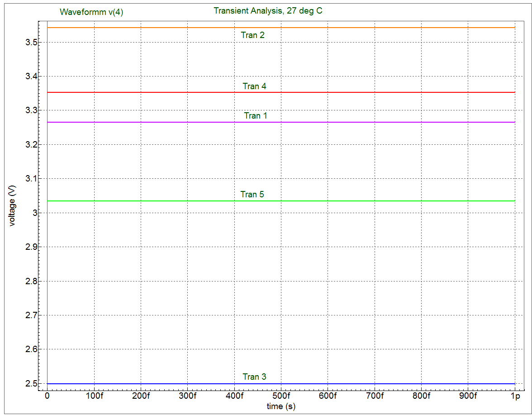This screenshot has width=532, height=415.
Task: Click the 3.5 y-axis tick value
Action: 31,43
